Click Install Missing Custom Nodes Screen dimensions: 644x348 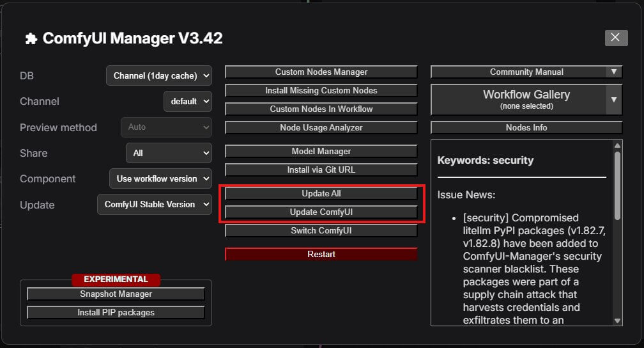tap(321, 90)
